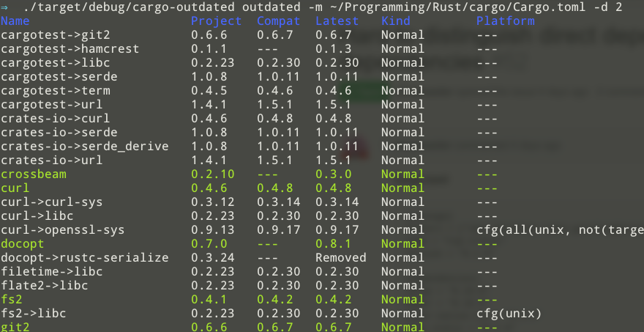
Task: Select the green curl entry
Action: pyautogui.click(x=15, y=188)
